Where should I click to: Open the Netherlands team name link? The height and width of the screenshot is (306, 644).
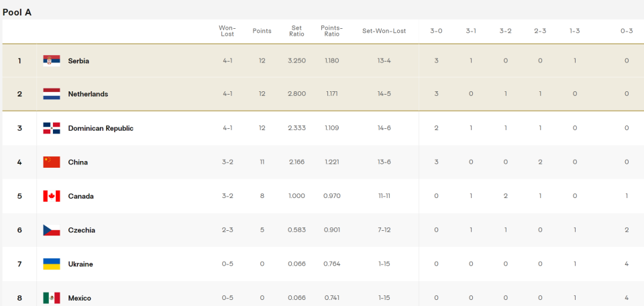pyautogui.click(x=88, y=94)
